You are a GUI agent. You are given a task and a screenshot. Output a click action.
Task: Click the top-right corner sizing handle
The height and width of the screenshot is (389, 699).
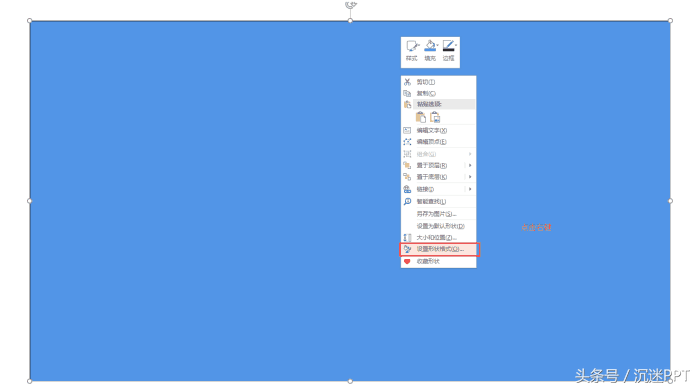pos(670,20)
